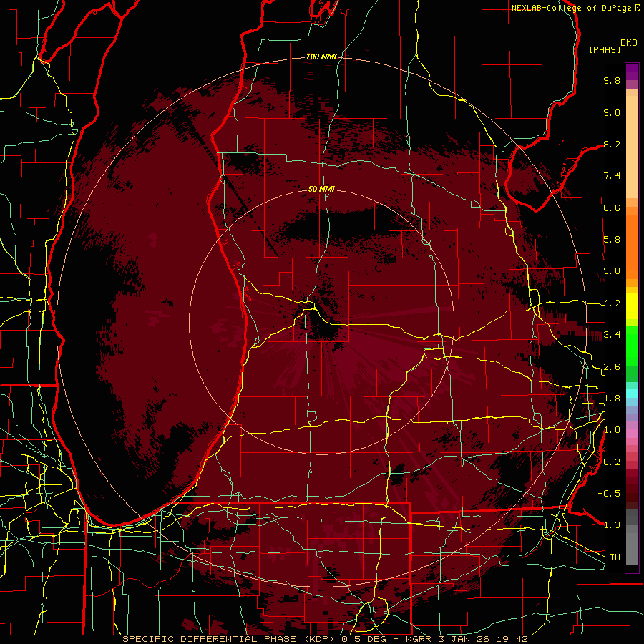Pick the cyan band in the color bar

pos(632,394)
